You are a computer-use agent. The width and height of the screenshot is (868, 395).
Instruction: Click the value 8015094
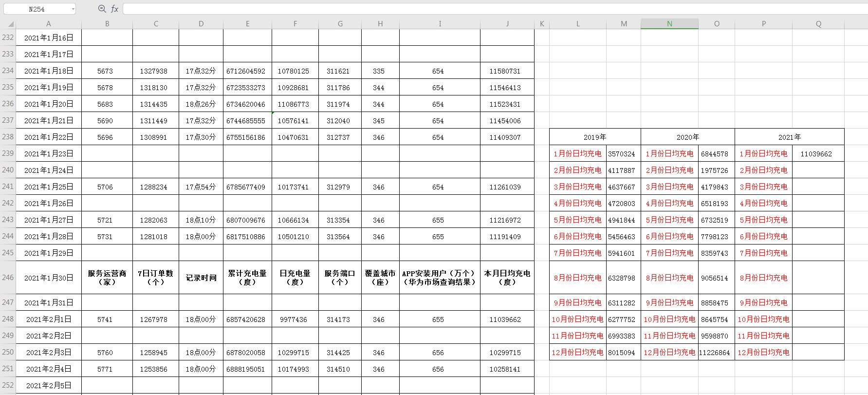coord(622,353)
